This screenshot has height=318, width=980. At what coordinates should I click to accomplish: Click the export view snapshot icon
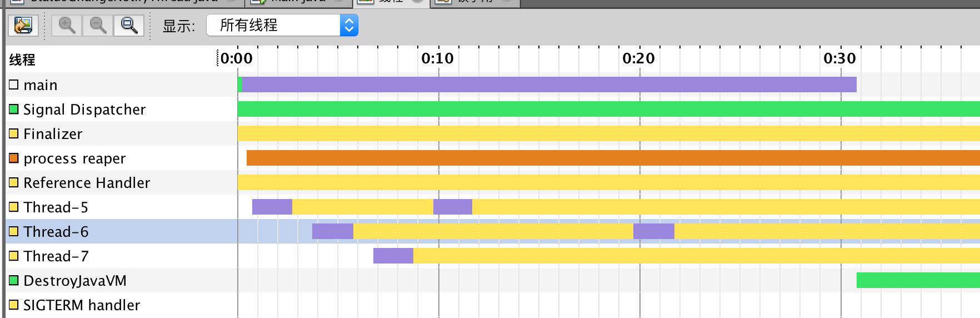(x=23, y=25)
